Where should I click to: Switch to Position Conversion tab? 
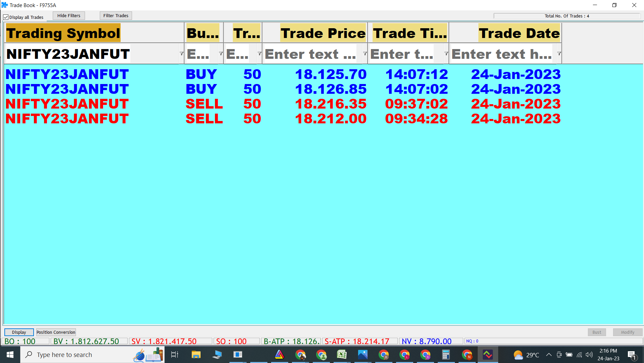pos(56,332)
